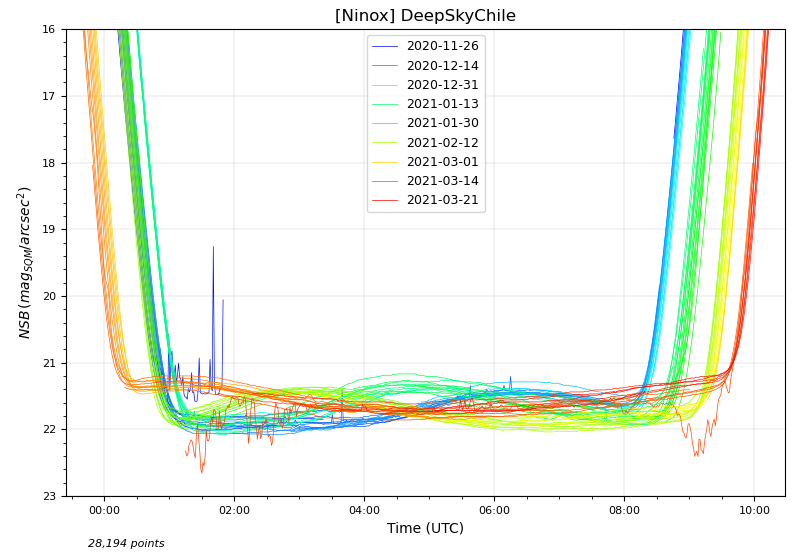Screen dimensions: 800x557
Task: Click the chart title [Ninox] DeepSkyChile
Action: 425,16
